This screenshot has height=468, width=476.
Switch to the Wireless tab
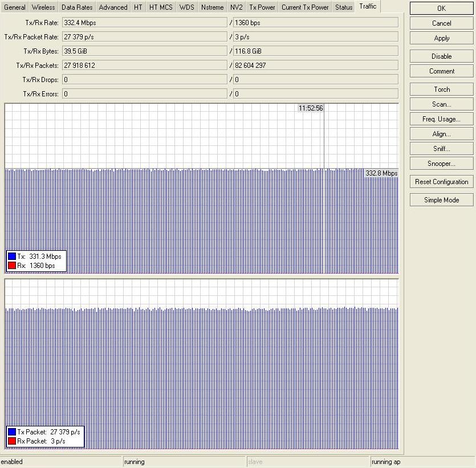[x=43, y=7]
